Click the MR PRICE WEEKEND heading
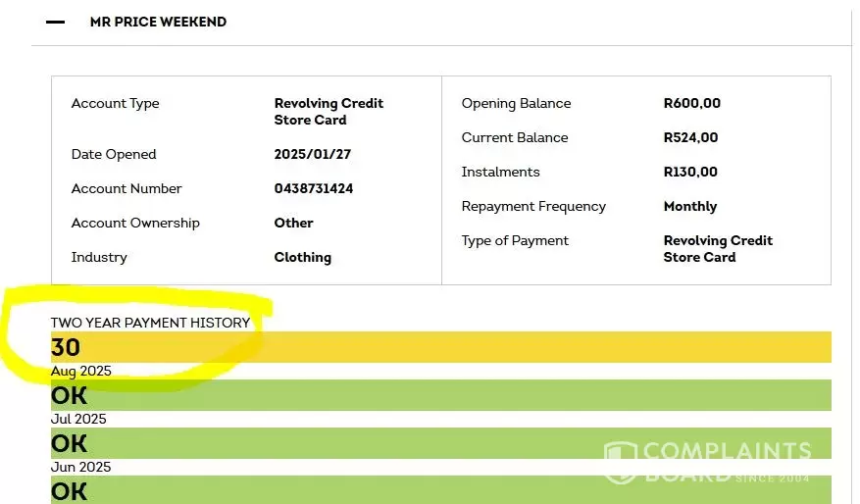The image size is (860, 504). [158, 22]
